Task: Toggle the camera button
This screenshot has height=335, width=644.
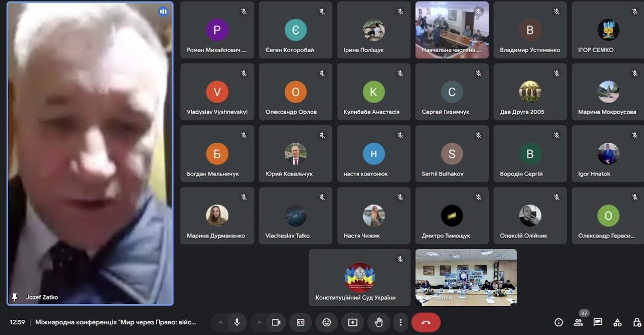Action: point(276,322)
